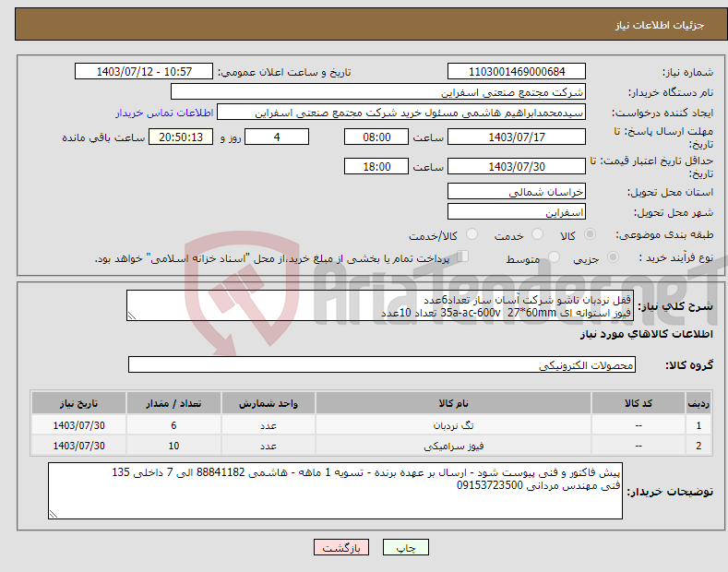Open the اطلاعات تماس خریدار link
The image size is (728, 572).
[164, 113]
